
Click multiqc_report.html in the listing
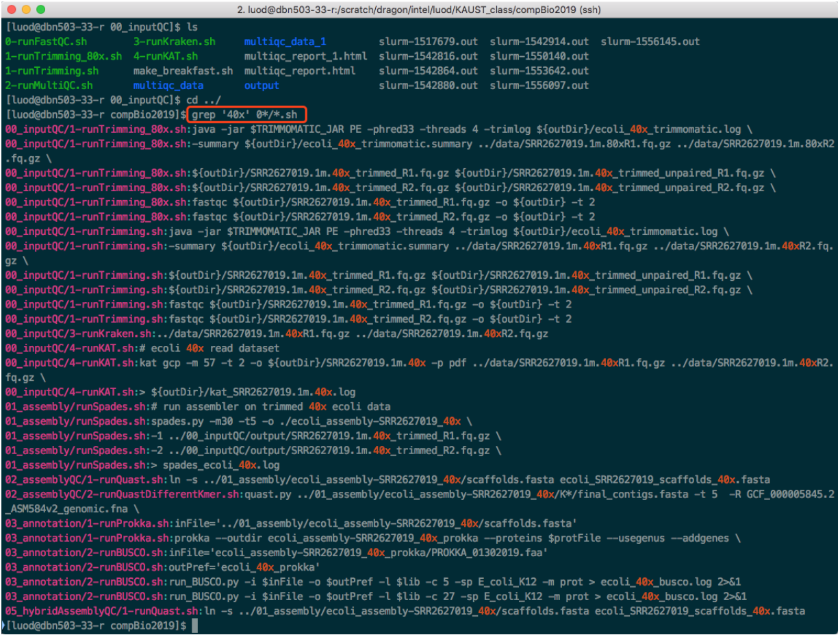pyautogui.click(x=300, y=71)
